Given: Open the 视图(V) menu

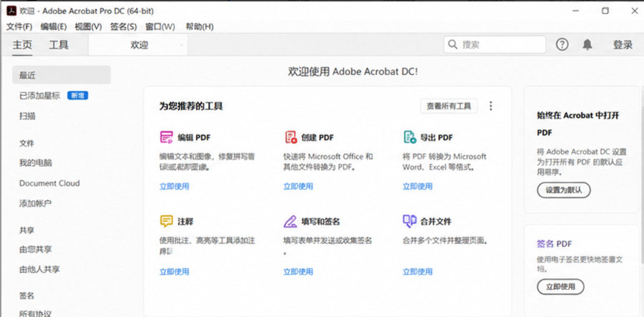Looking at the screenshot, I should [88, 26].
